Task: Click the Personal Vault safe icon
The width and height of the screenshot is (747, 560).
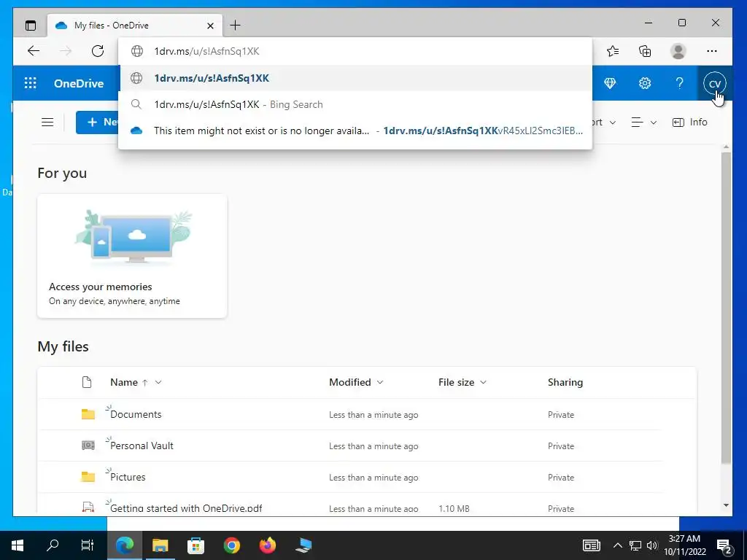Action: click(88, 446)
